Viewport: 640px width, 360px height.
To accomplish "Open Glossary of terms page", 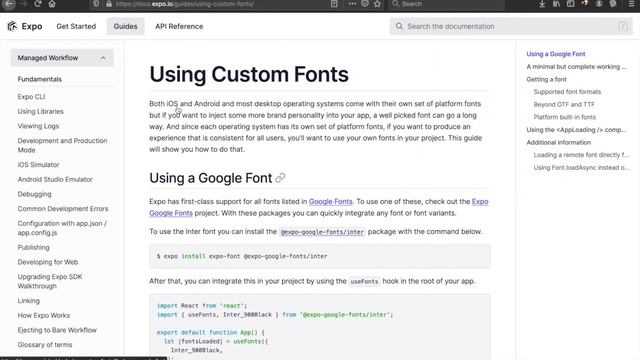I will [45, 345].
